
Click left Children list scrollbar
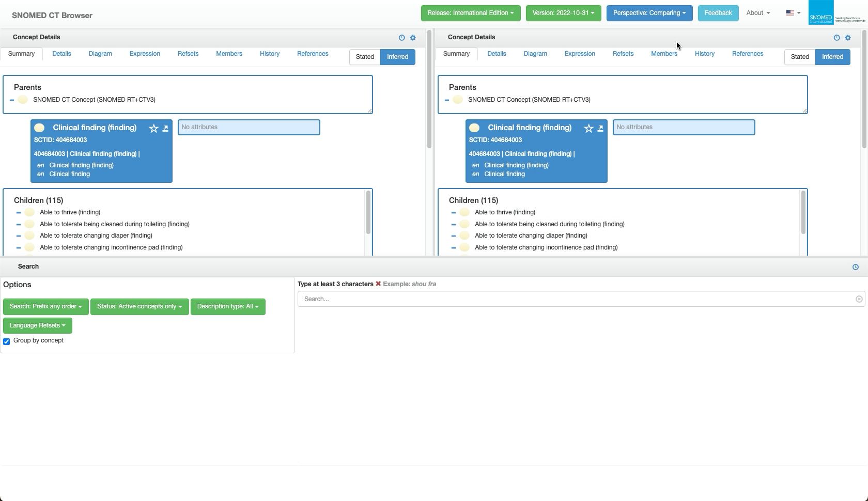[x=368, y=212]
